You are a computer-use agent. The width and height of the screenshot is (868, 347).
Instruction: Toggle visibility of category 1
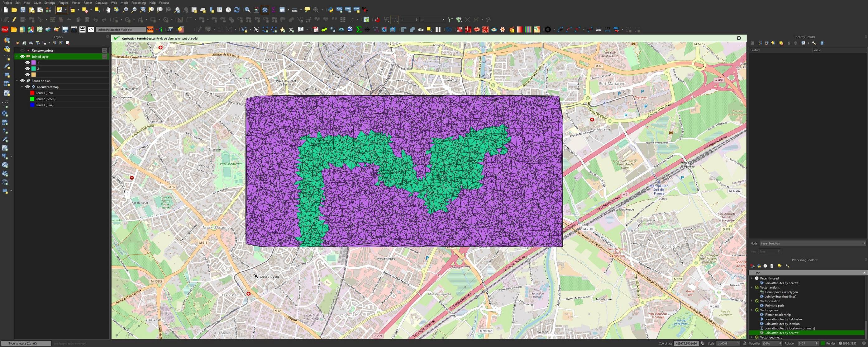point(28,63)
